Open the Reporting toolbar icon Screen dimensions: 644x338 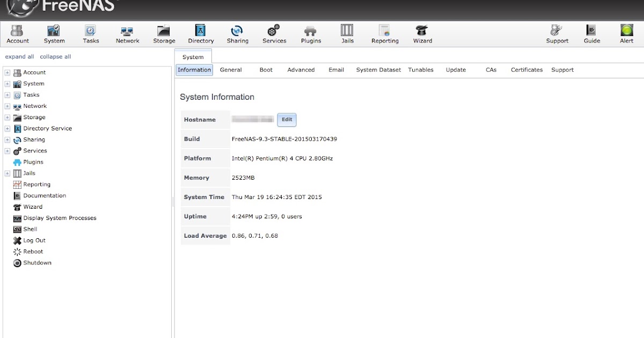(385, 34)
